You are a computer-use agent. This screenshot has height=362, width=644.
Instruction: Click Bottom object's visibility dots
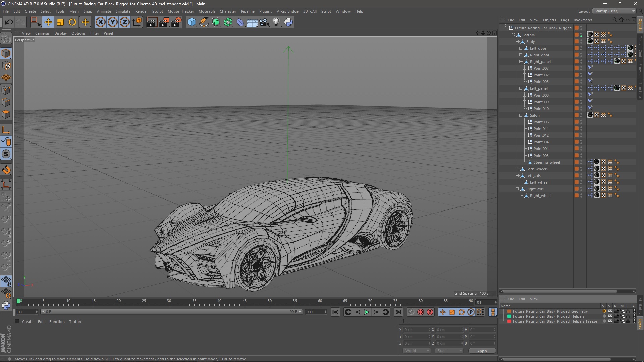coord(581,35)
